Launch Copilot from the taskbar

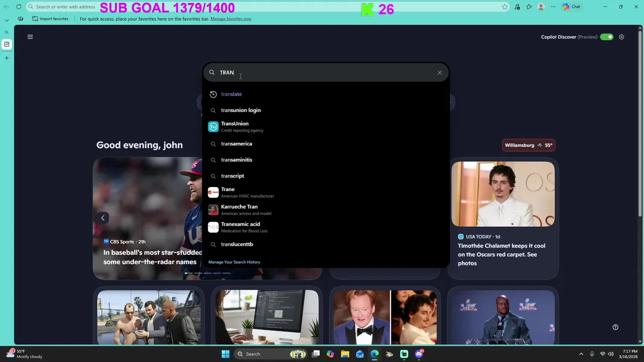click(x=330, y=354)
